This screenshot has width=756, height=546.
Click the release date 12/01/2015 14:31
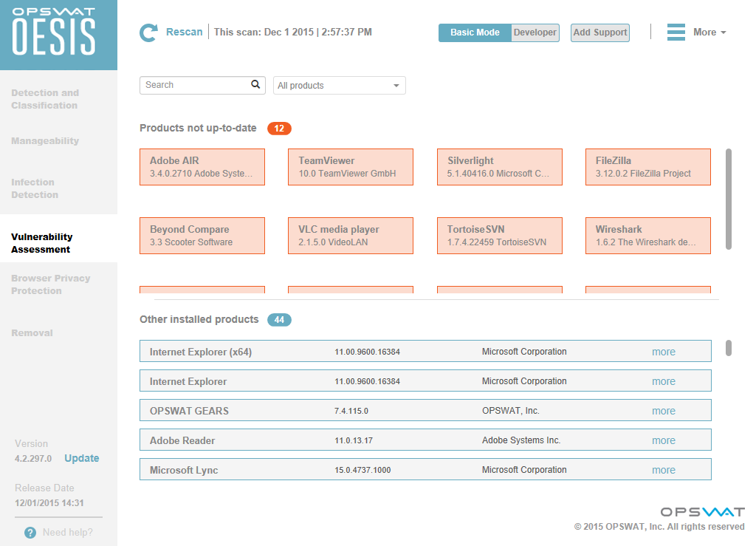(49, 503)
